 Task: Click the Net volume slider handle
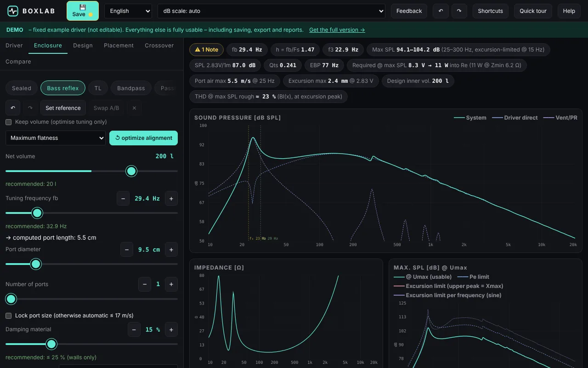pos(131,171)
